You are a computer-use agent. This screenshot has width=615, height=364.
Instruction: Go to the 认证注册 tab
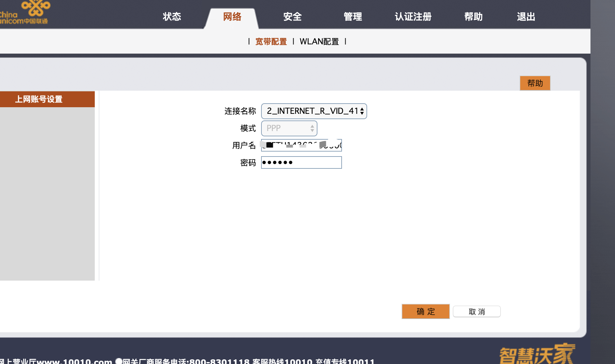(413, 17)
